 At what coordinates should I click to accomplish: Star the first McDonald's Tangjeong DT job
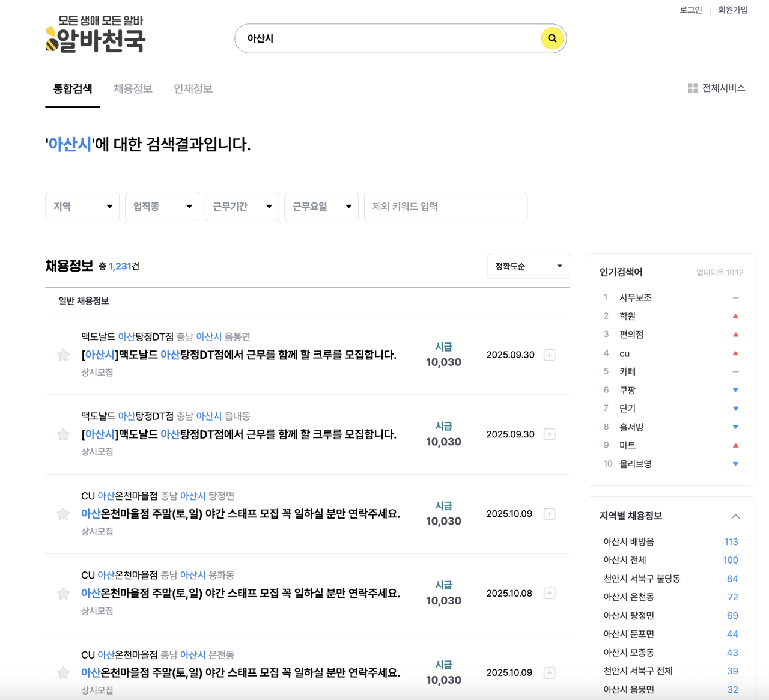click(63, 355)
